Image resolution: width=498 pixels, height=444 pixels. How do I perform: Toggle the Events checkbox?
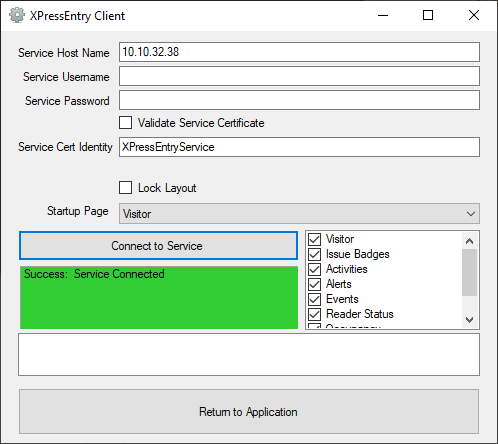click(x=314, y=299)
